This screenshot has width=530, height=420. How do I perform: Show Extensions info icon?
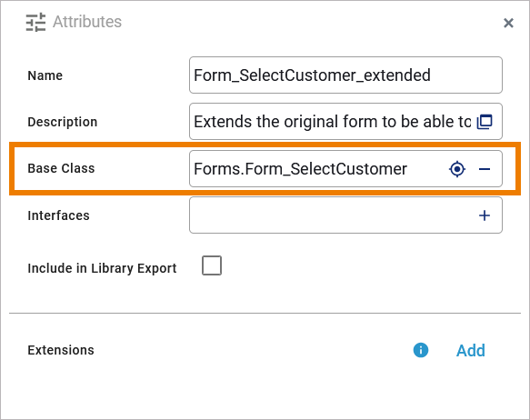[x=421, y=350]
